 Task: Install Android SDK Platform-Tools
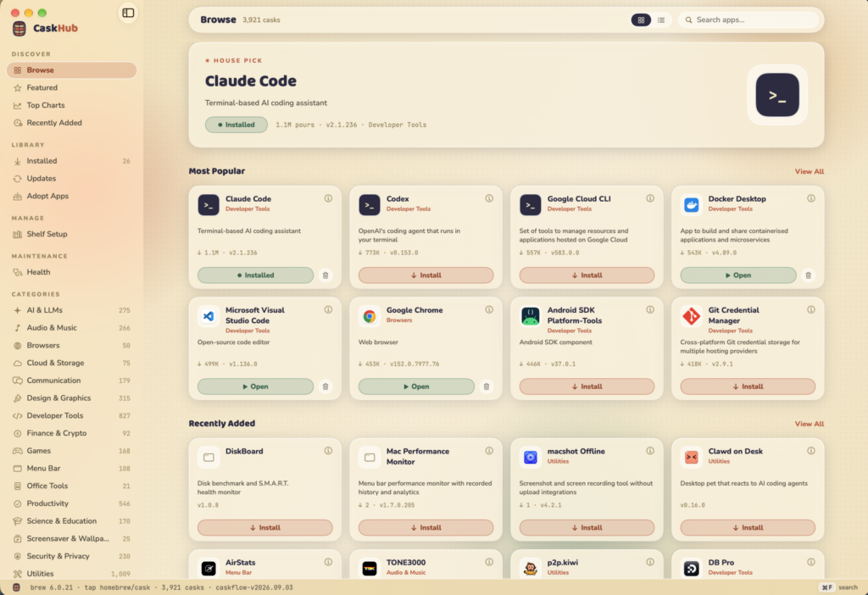587,386
